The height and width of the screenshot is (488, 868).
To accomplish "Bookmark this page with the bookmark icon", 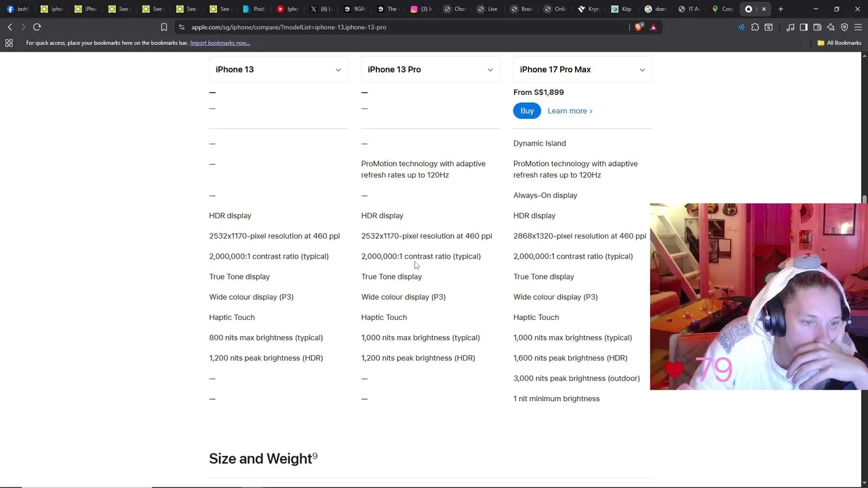I will point(164,27).
